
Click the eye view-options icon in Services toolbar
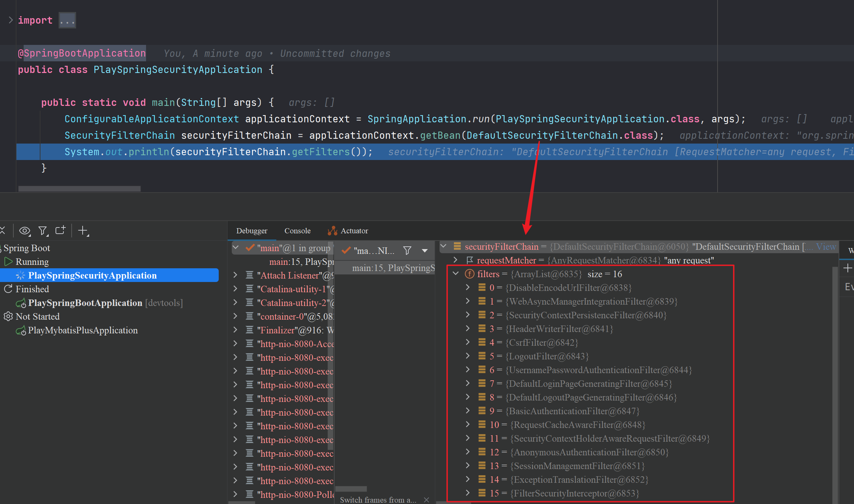point(25,231)
